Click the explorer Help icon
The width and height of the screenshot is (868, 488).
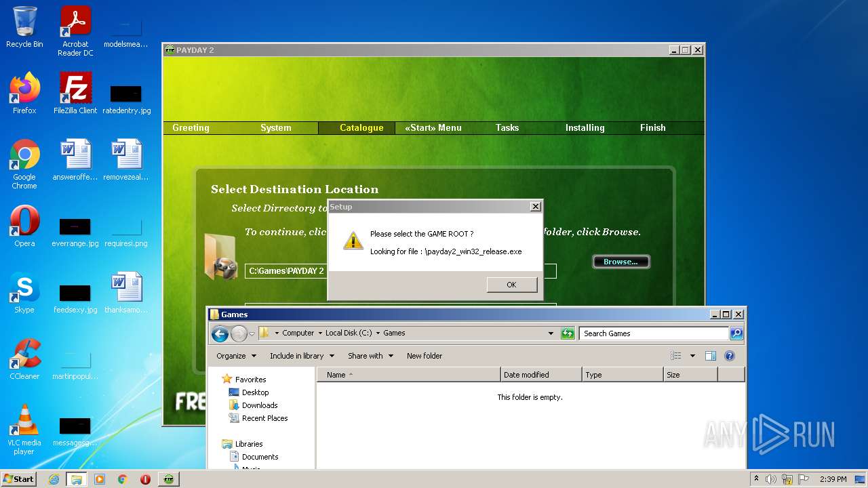730,356
